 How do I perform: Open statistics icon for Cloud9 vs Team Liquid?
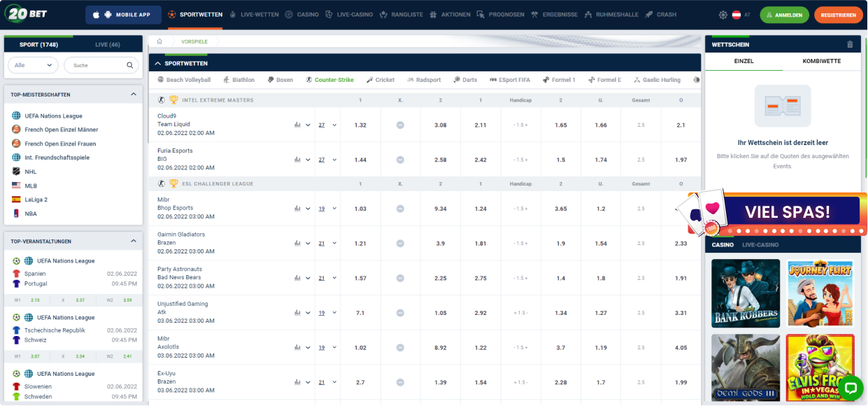tap(298, 125)
